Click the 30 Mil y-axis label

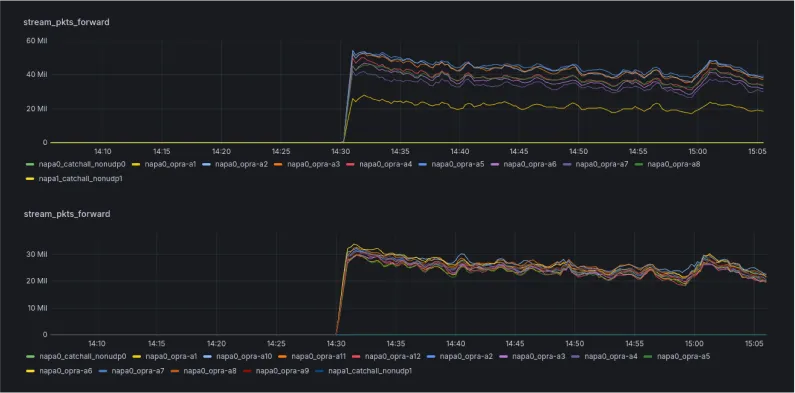[37, 254]
